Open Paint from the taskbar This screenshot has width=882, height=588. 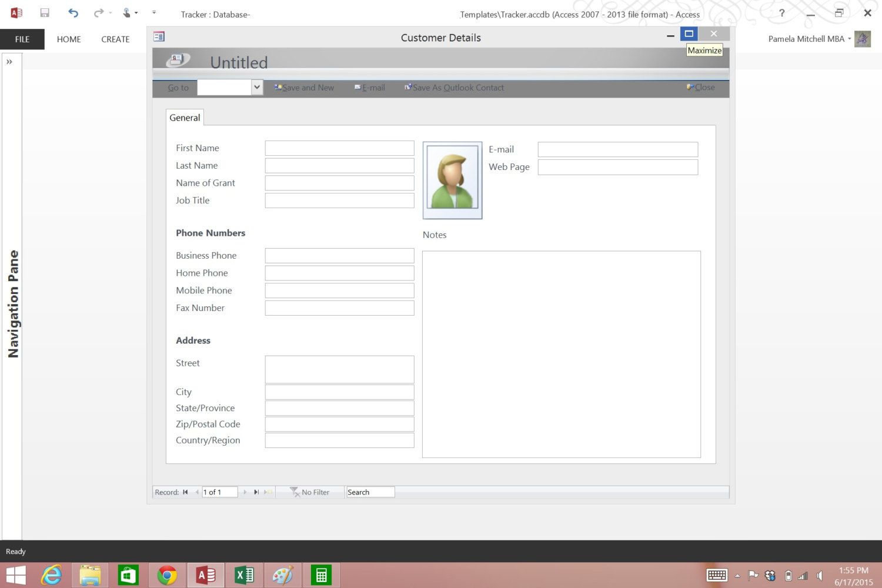(283, 575)
